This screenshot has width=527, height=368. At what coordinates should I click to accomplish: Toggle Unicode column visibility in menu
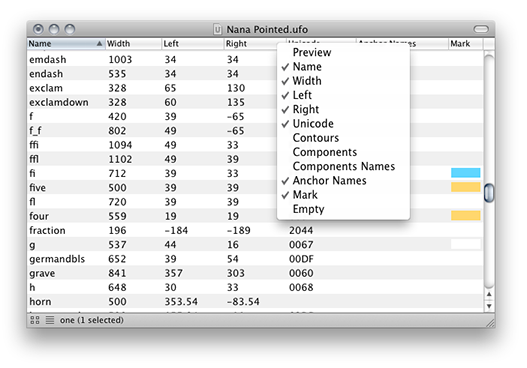click(x=343, y=124)
